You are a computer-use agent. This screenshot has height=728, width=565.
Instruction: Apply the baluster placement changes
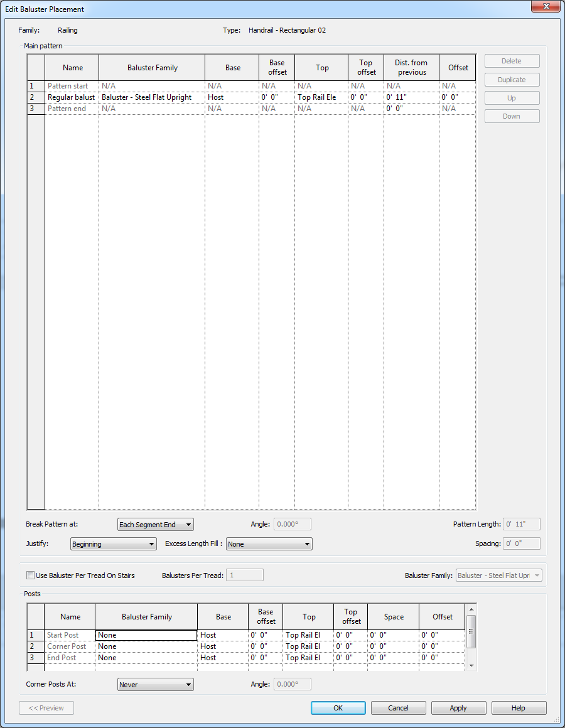(458, 708)
